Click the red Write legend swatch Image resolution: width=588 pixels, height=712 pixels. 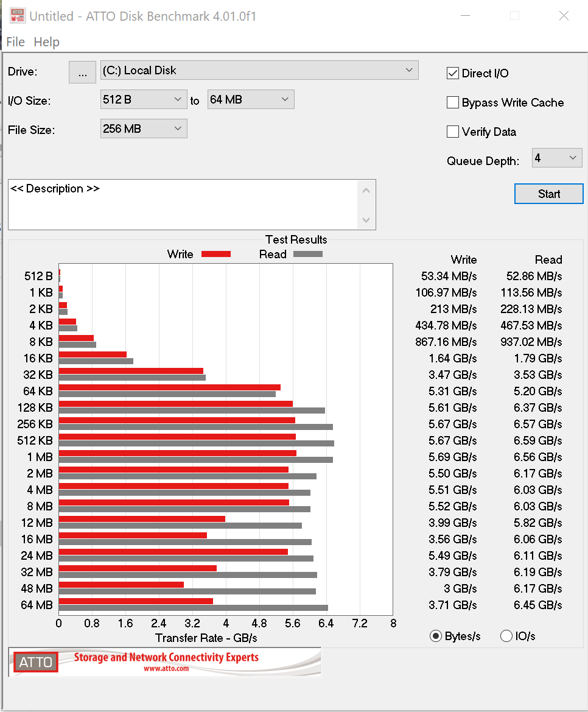tap(215, 254)
